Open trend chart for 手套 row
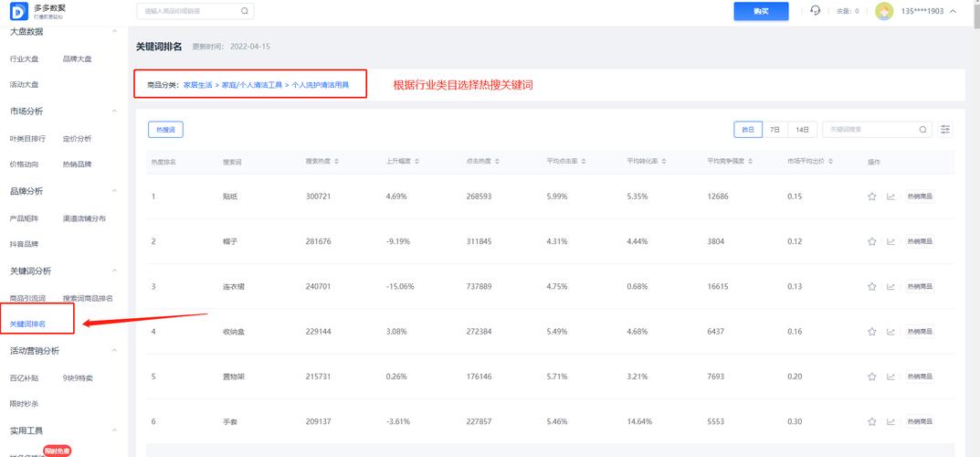 coord(890,421)
